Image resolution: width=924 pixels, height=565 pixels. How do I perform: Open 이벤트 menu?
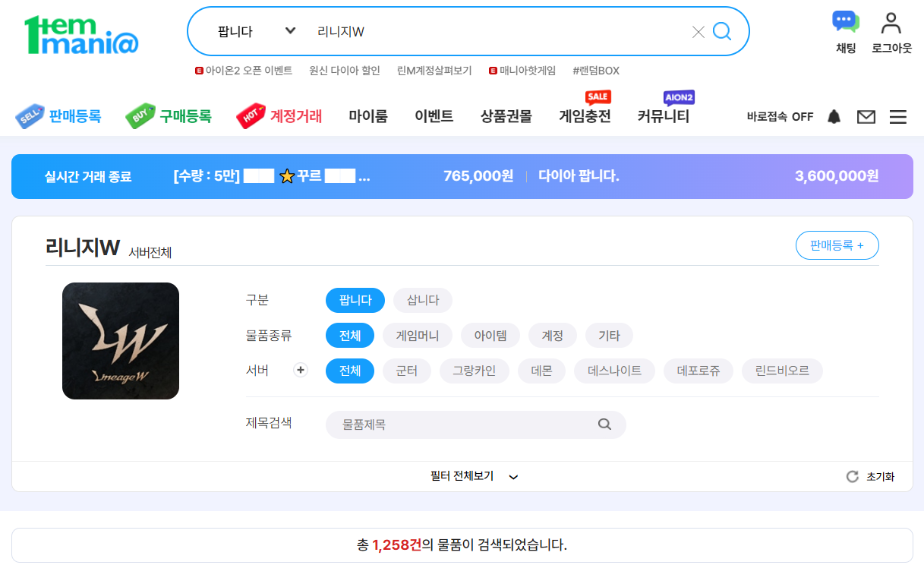pyautogui.click(x=434, y=116)
